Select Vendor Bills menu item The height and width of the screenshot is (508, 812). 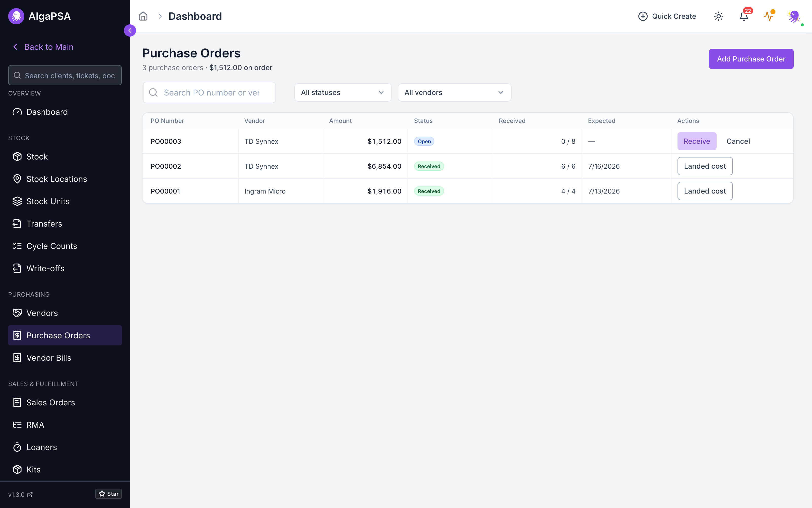65,358
